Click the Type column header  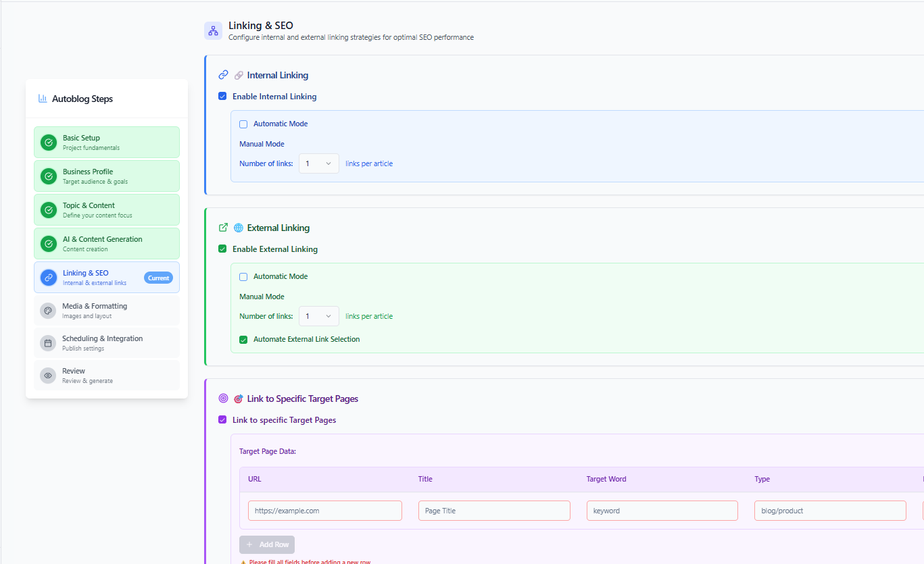pyautogui.click(x=762, y=479)
